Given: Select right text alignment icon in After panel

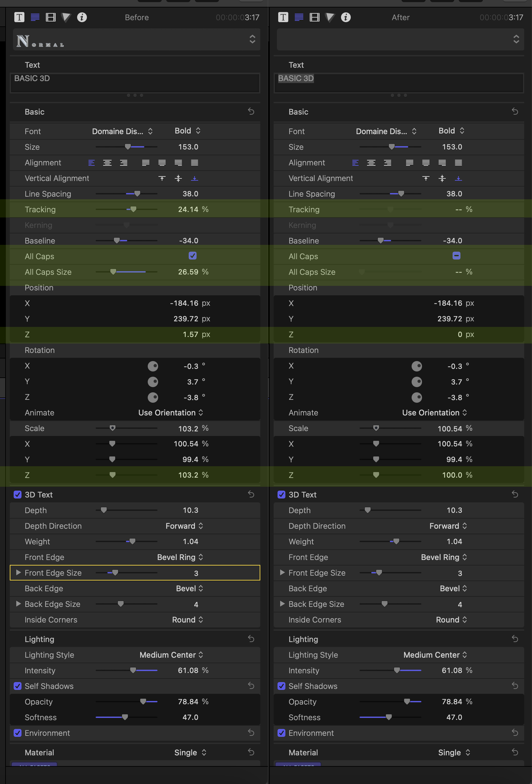Looking at the screenshot, I should 388,163.
